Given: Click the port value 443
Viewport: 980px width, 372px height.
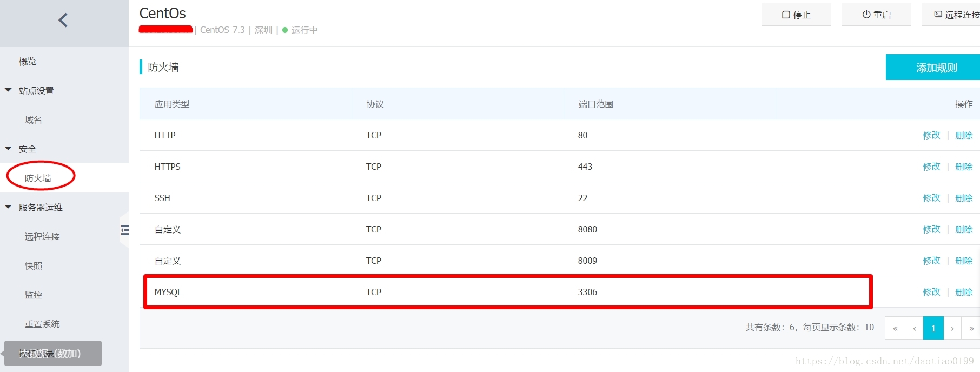Looking at the screenshot, I should (x=585, y=167).
